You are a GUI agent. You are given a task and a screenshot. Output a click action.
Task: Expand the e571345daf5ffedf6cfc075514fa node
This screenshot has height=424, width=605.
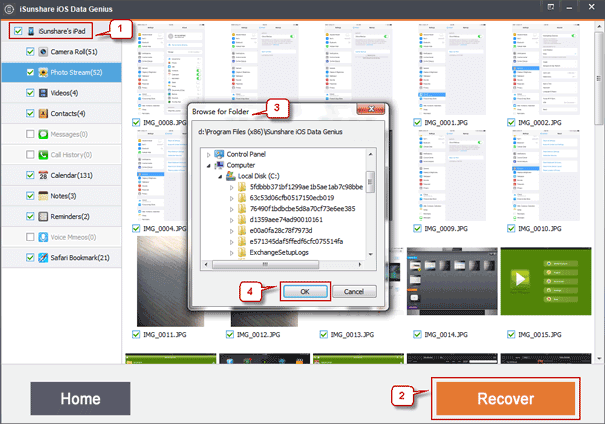coord(232,242)
